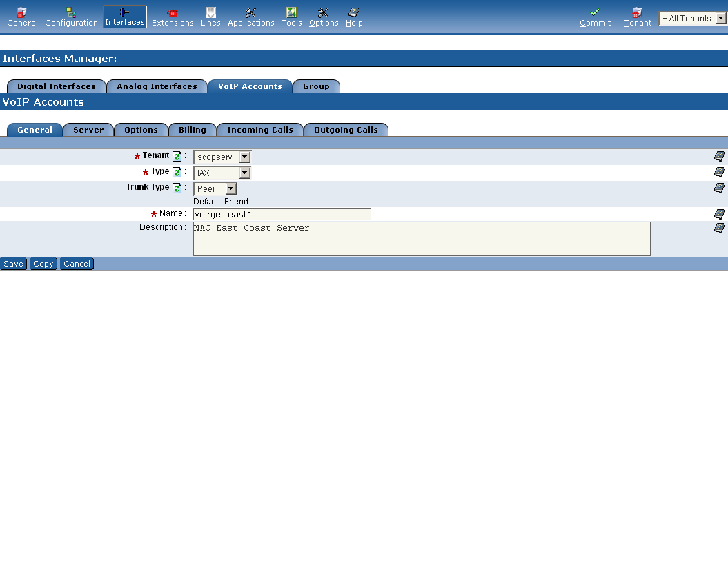The image size is (728, 562).
Task: Switch to the Group tab
Action: point(316,86)
